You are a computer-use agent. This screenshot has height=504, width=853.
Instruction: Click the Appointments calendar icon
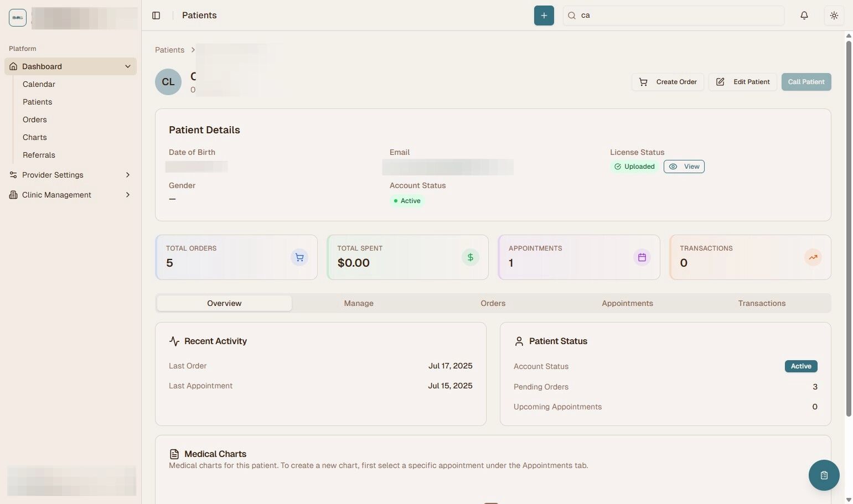(x=642, y=257)
